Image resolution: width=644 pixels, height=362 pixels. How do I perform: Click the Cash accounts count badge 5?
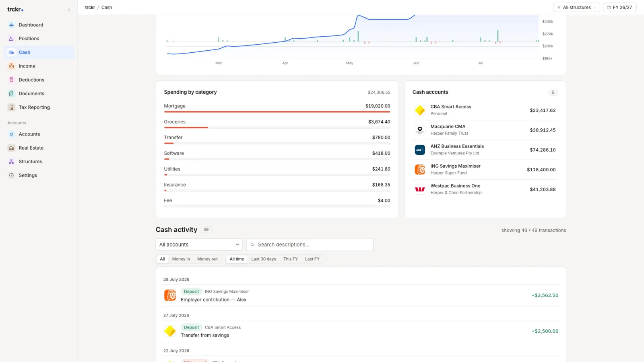[x=553, y=93]
